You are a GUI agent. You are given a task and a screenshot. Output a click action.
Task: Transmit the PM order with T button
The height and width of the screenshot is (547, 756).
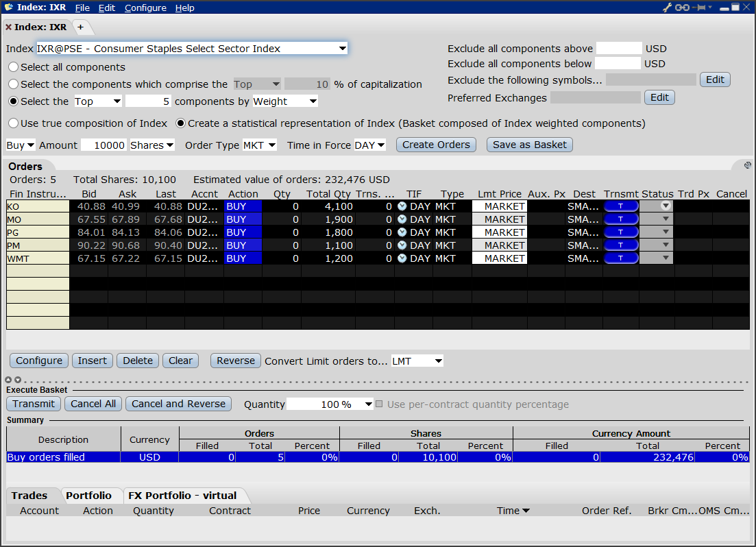[x=621, y=245]
